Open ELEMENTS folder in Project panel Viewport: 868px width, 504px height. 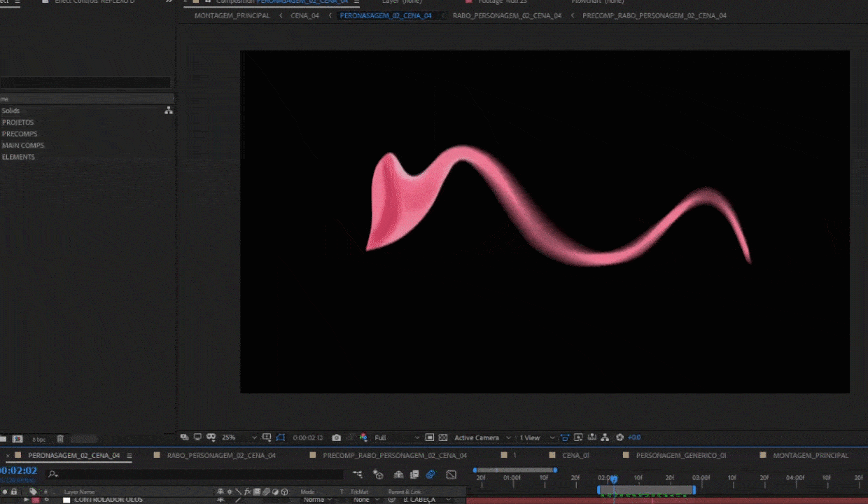(x=18, y=157)
